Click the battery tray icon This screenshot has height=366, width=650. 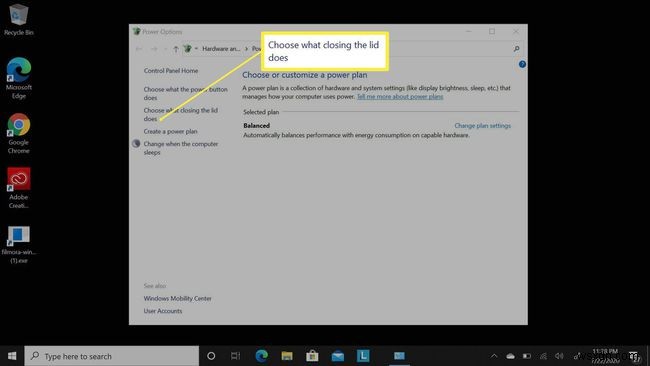point(527,356)
